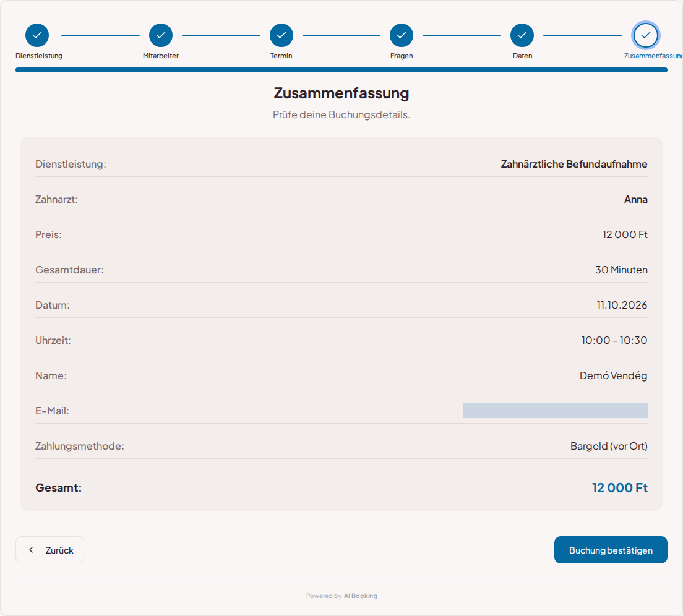Click the 'E-Mail:' row label
This screenshot has height=616, width=683.
pyautogui.click(x=52, y=411)
